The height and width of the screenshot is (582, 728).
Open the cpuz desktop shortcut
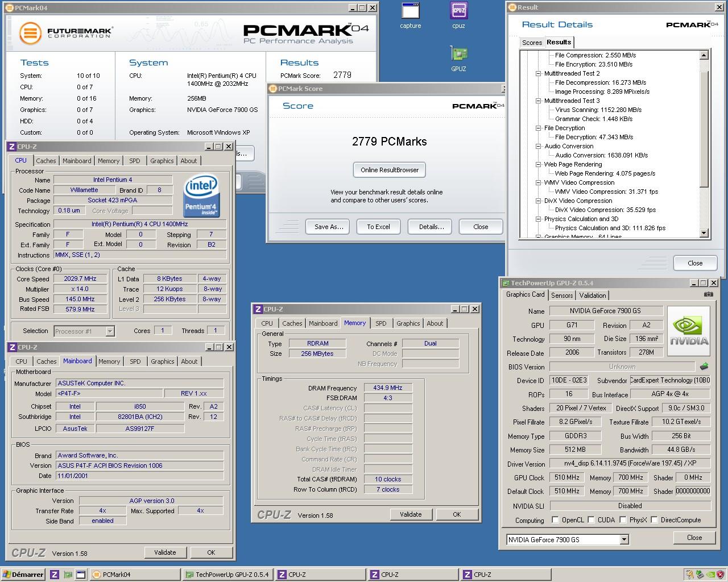458,15
